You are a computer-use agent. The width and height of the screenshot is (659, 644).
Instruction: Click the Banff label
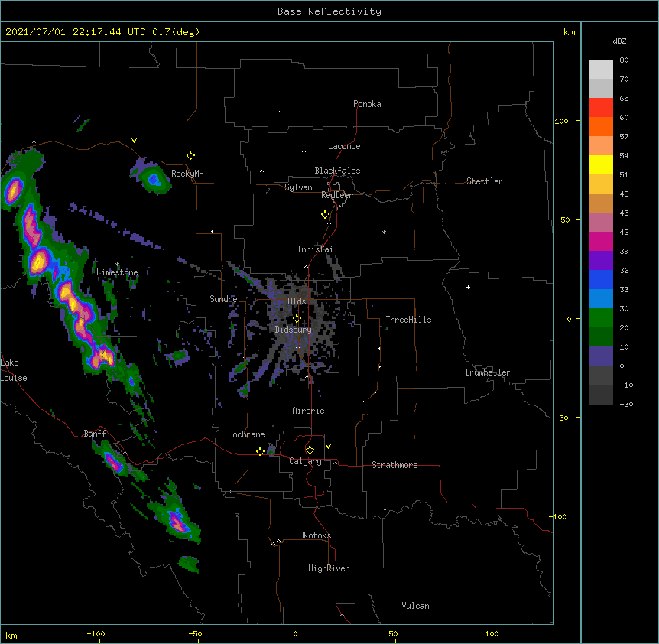pos(95,434)
